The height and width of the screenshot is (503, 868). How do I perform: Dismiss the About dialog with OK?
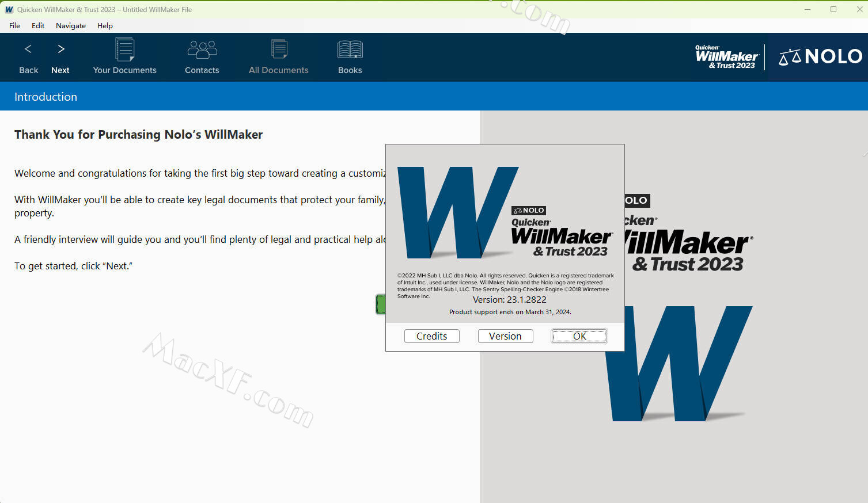point(579,336)
